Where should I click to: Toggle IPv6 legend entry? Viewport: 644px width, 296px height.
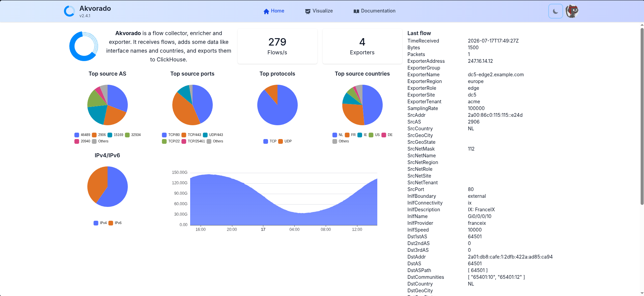(x=115, y=223)
